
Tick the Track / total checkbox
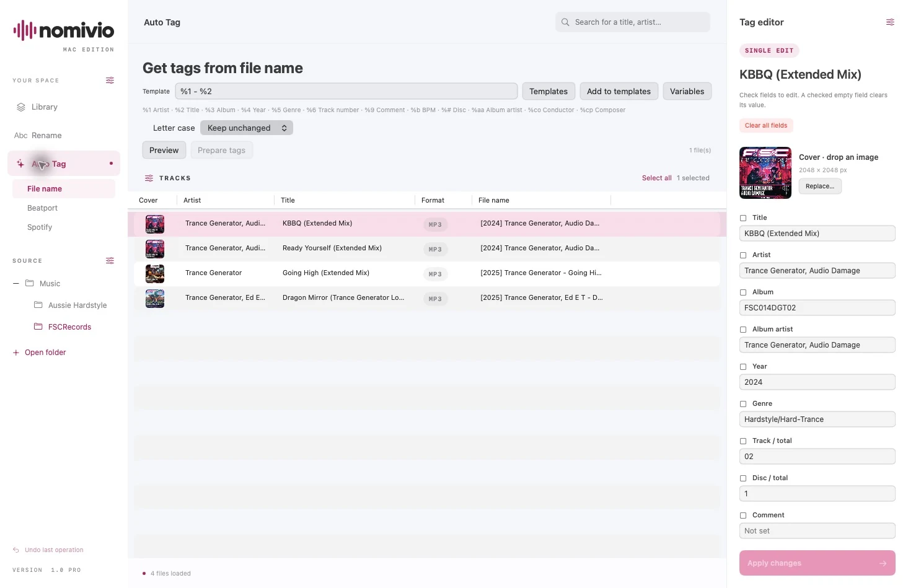pos(743,441)
